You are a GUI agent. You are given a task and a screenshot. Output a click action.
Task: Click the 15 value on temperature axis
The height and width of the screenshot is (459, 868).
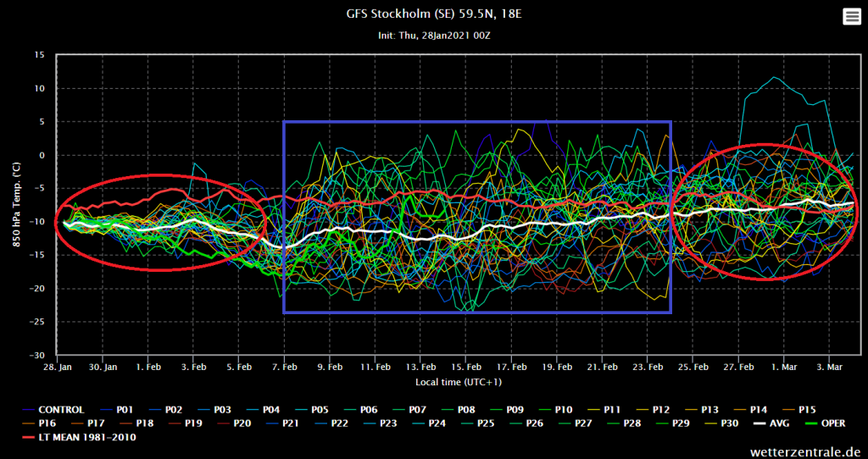tap(41, 55)
